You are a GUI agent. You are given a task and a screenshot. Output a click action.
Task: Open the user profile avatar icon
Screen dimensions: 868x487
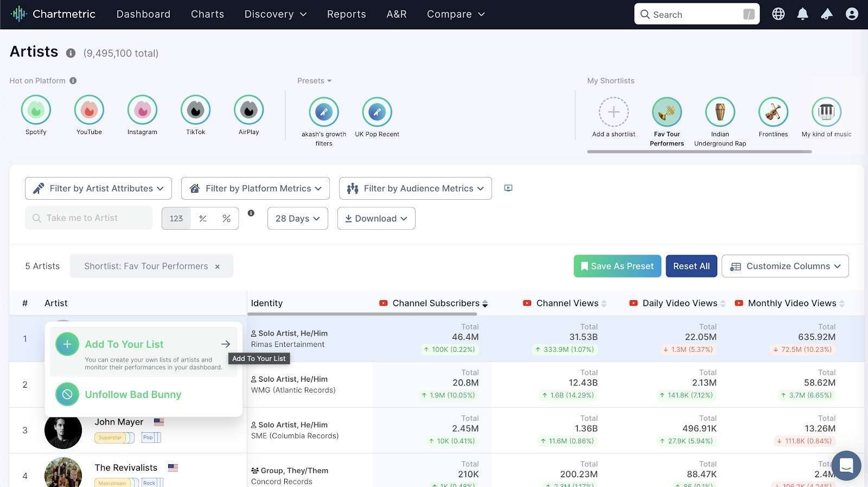[852, 14]
